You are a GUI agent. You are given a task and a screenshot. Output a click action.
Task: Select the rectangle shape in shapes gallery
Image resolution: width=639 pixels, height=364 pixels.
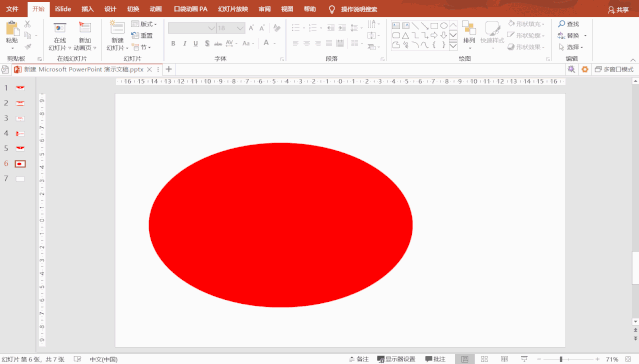434,26
